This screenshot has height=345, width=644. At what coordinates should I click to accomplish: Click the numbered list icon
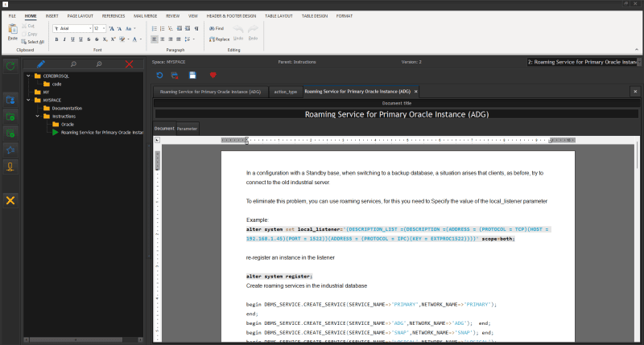tap(163, 28)
